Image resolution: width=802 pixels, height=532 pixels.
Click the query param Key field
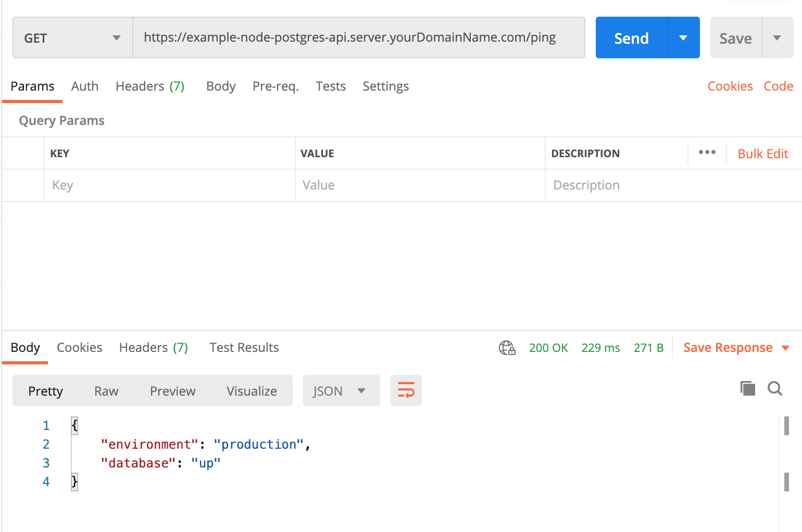coord(169,185)
